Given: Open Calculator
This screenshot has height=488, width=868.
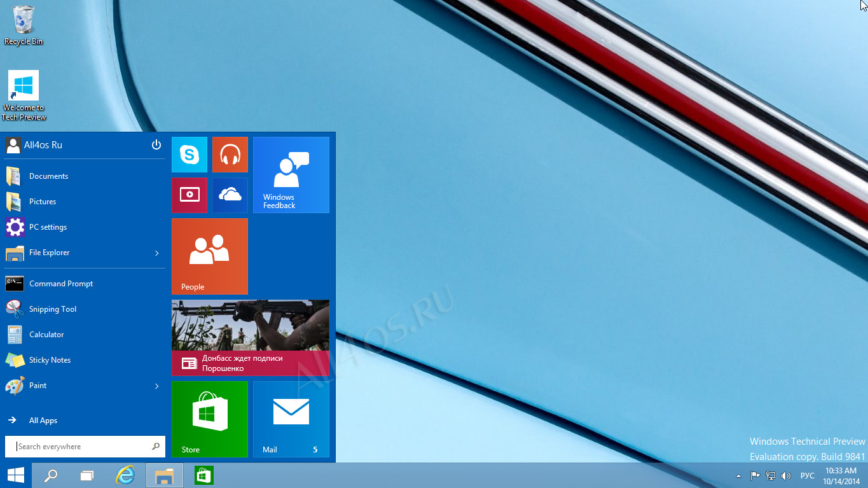Looking at the screenshot, I should point(85,335).
